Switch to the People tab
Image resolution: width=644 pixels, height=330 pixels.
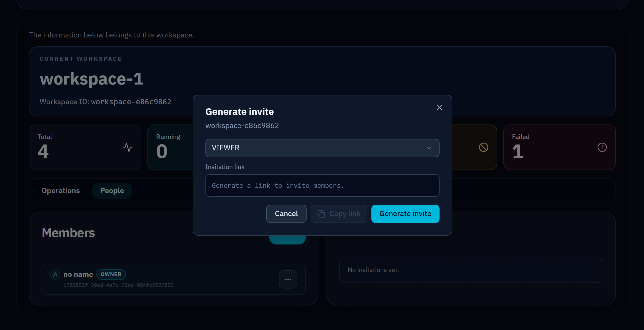point(112,191)
